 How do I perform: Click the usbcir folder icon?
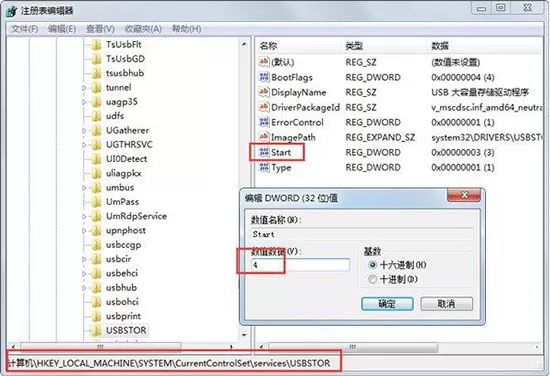pyautogui.click(x=96, y=259)
